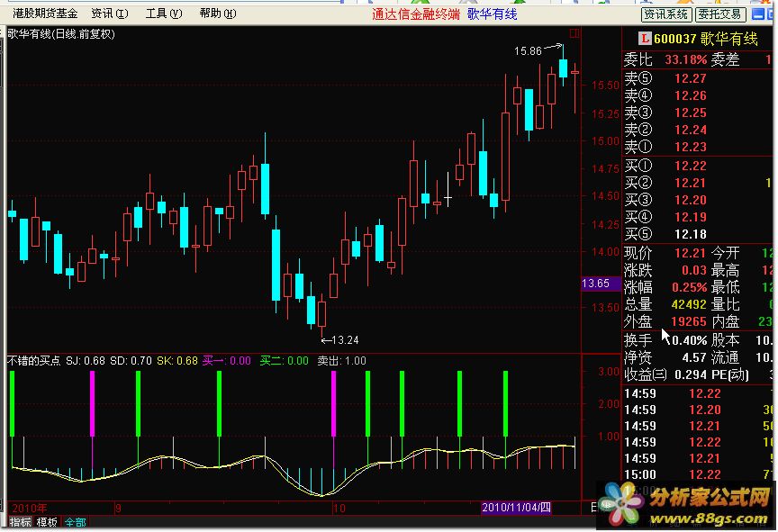Select the 卖⑤ price 12.27
Viewport: 778px width, 532px height.
(690, 78)
